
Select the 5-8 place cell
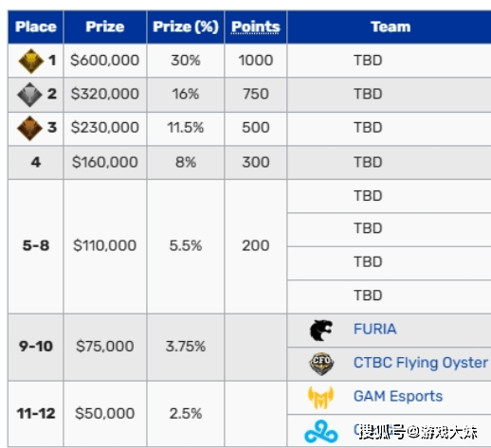click(x=36, y=246)
